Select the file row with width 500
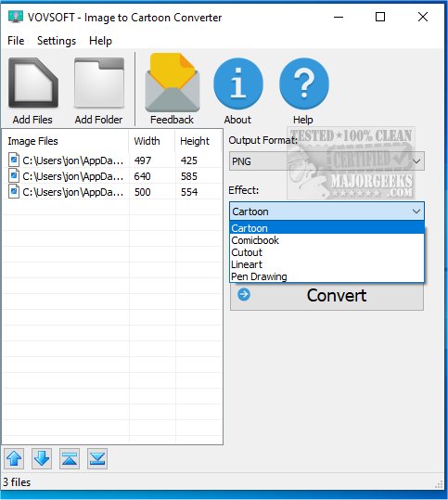Viewport: 448px width, 500px height. click(111, 192)
